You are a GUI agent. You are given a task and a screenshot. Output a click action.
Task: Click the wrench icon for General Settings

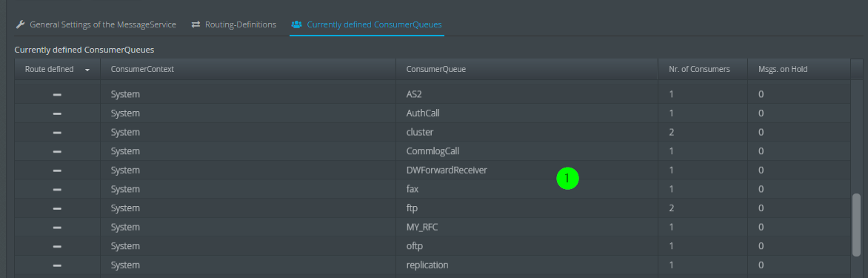pyautogui.click(x=20, y=24)
